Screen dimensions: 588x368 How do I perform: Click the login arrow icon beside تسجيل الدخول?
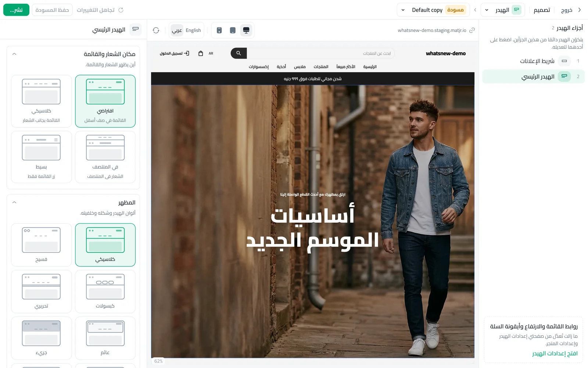tap(187, 53)
